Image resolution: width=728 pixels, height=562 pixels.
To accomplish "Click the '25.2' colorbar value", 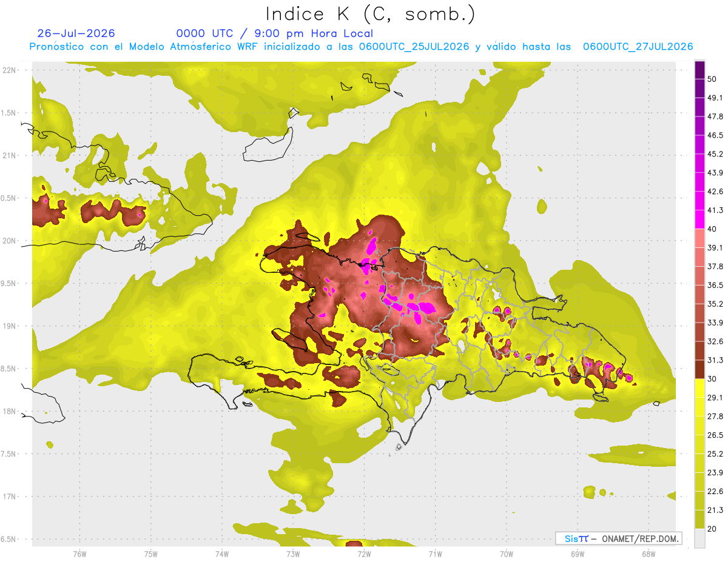I will (x=715, y=454).
